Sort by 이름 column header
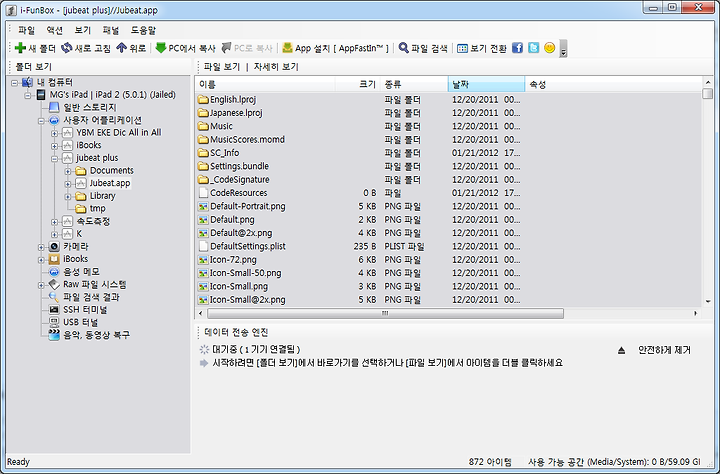This screenshot has height=474, width=720. click(265, 85)
